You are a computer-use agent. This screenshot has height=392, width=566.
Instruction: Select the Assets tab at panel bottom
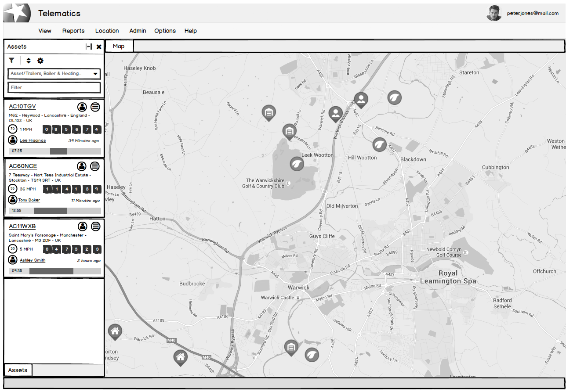18,370
